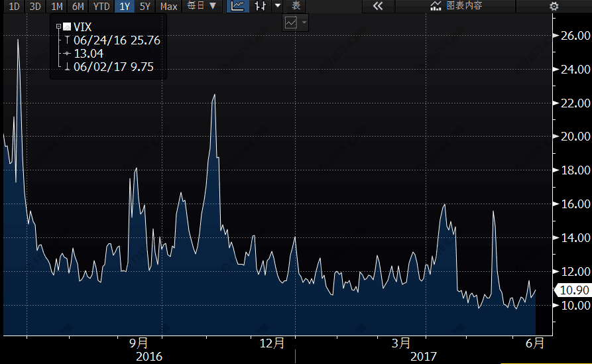
Task: Show Max history range
Action: [x=168, y=7]
